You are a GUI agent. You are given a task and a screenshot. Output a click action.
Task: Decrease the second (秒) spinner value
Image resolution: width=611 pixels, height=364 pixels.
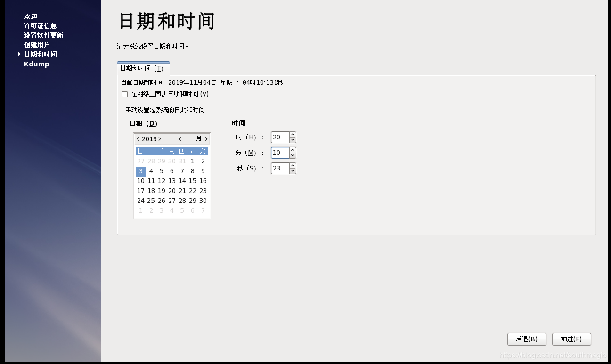pos(293,171)
